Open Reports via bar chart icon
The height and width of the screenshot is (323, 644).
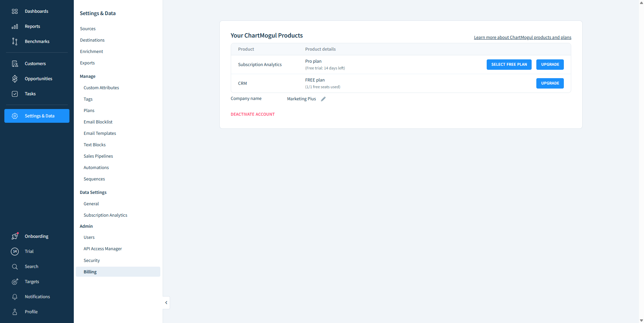coord(15,26)
